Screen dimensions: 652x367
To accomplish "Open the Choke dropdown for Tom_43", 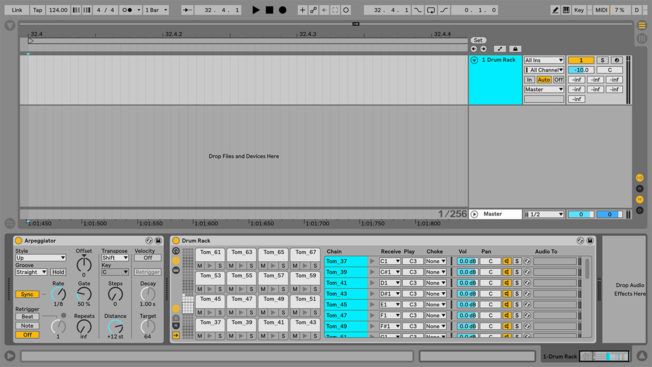I will point(435,293).
